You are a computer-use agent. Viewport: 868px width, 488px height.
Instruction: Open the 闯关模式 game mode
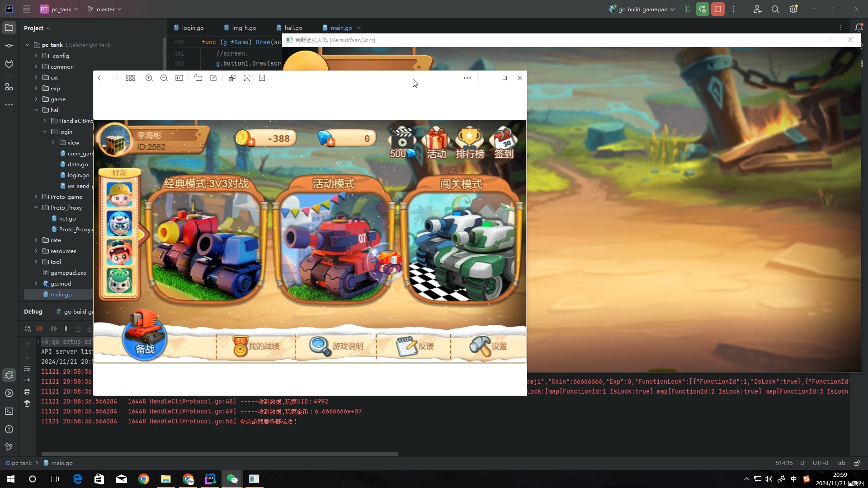click(462, 238)
